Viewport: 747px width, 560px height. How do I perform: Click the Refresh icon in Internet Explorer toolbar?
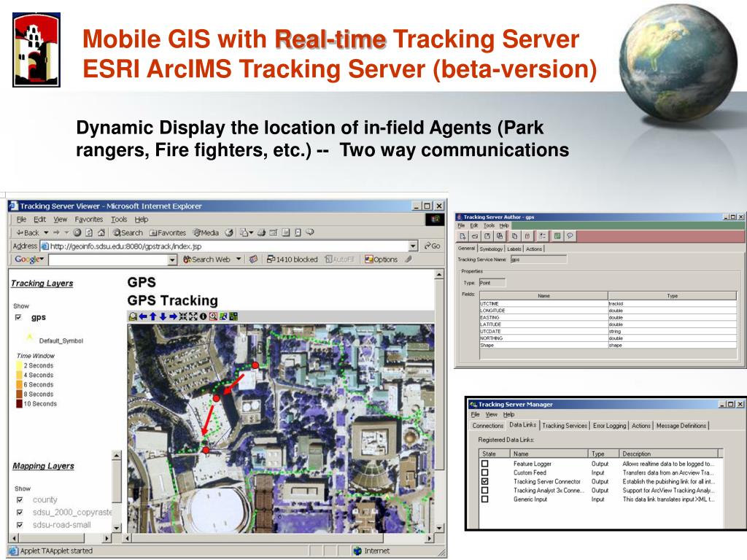coord(89,233)
